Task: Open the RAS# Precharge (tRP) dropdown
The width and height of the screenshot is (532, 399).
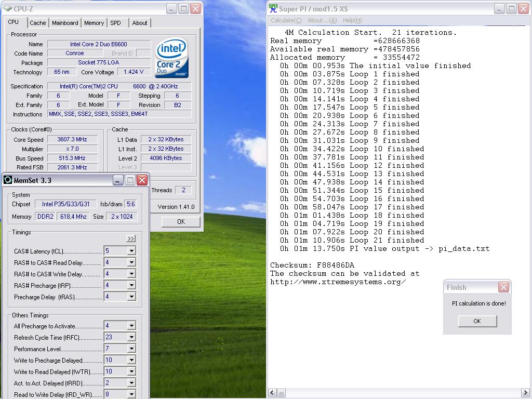Action: (x=131, y=285)
